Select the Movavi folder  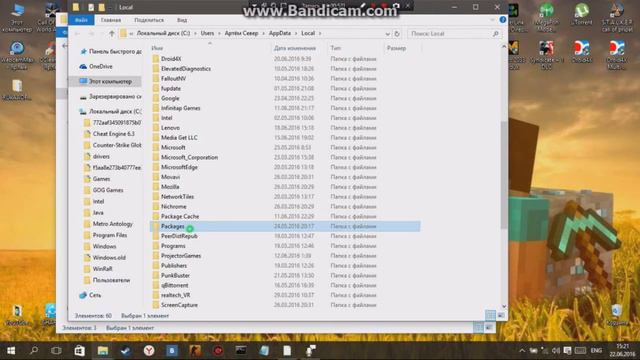pos(170,177)
